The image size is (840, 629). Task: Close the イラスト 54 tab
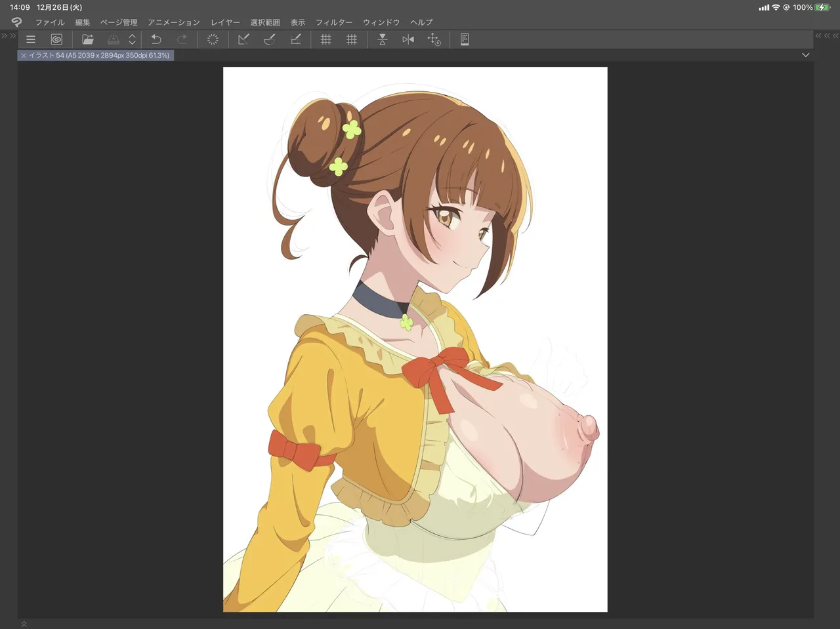(x=23, y=56)
